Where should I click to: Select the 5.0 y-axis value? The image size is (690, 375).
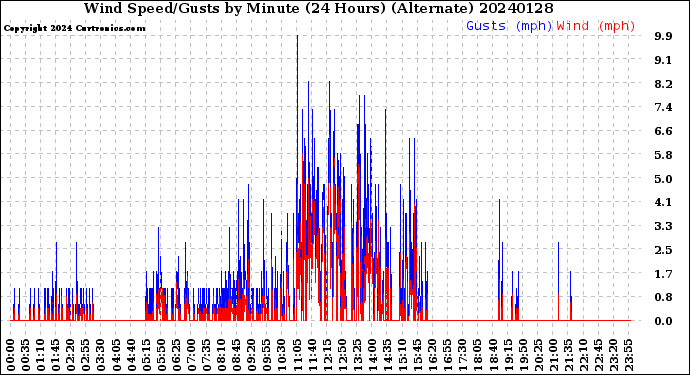coord(663,179)
